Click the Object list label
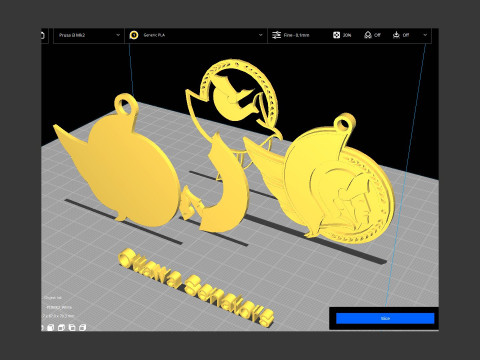 (53, 298)
